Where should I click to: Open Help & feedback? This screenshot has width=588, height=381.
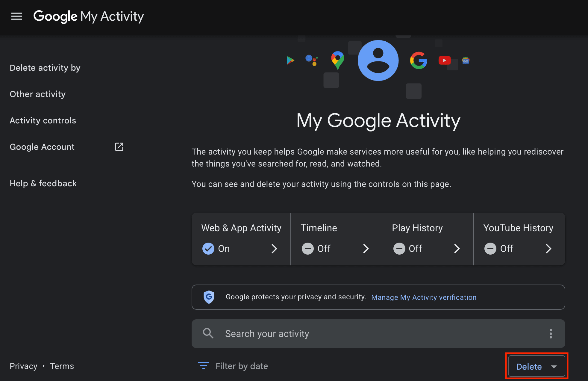[x=43, y=183]
